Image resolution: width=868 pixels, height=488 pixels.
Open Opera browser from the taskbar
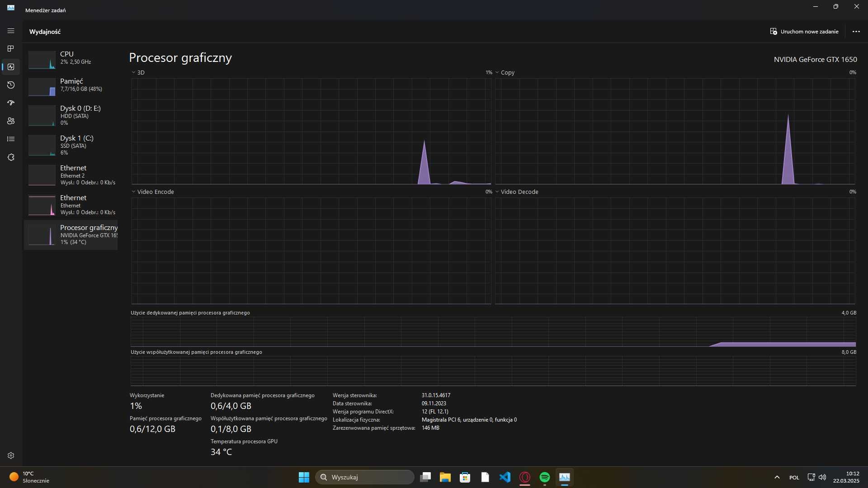click(525, 477)
